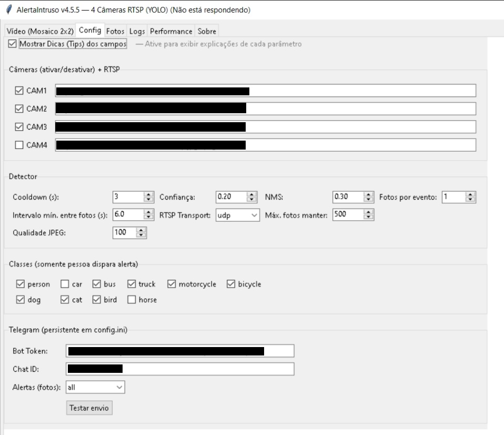Uncheck the person class checkbox

(x=21, y=284)
